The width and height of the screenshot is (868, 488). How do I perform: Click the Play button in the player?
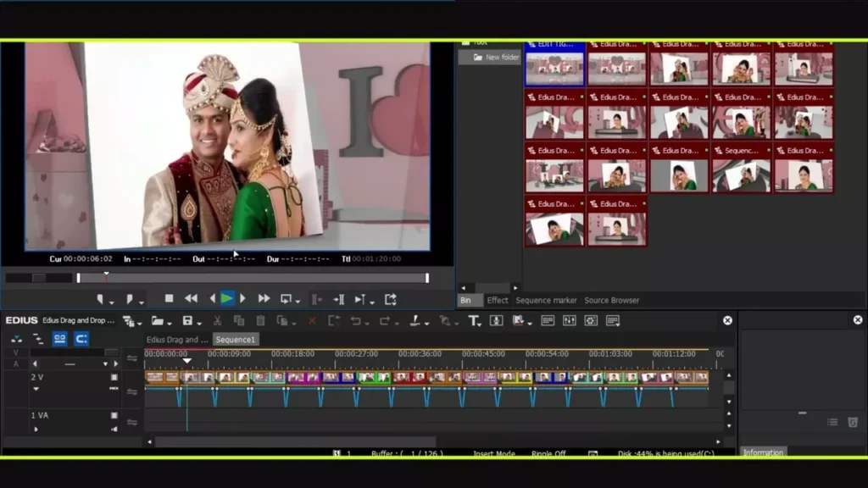pyautogui.click(x=226, y=299)
